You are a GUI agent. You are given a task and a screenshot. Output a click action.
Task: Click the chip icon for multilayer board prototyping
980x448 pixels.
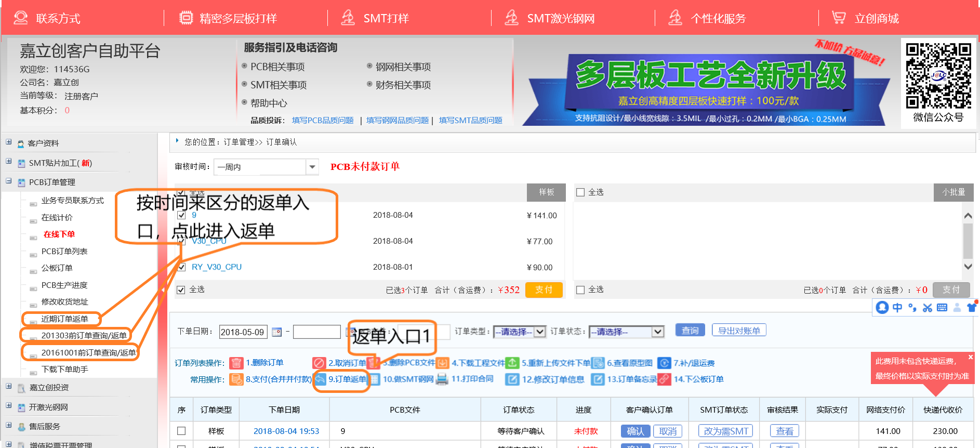click(186, 18)
